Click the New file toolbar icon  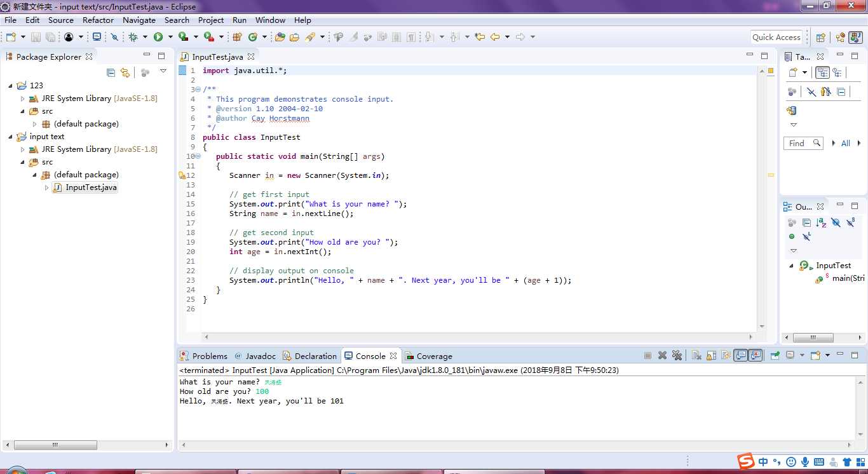point(11,37)
